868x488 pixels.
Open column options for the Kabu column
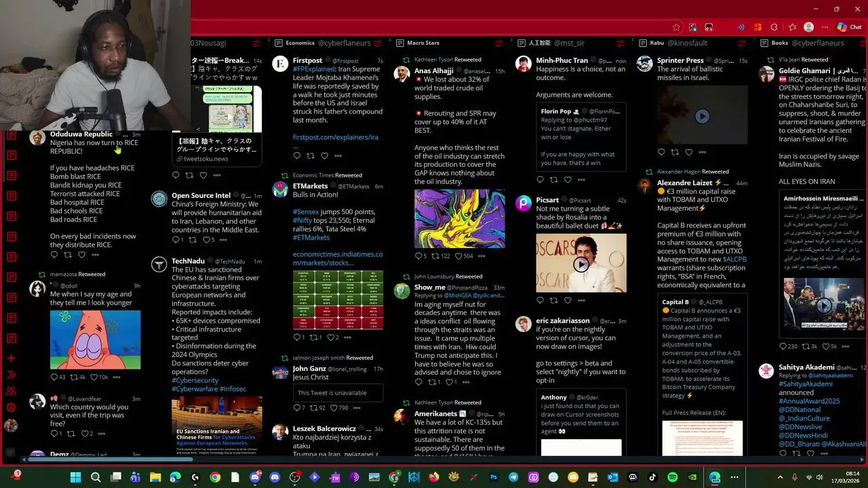click(x=742, y=43)
